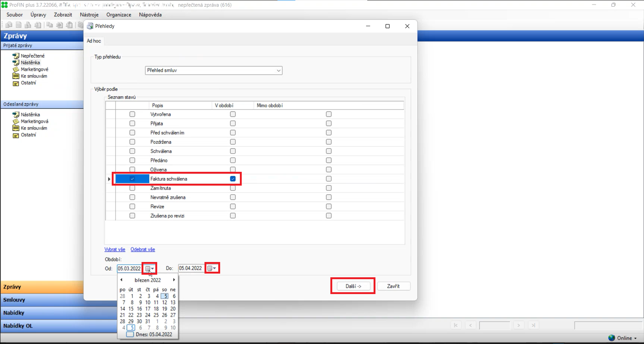Open the Online status dropdown arrow
This screenshot has height=344, width=644.
coord(635,338)
